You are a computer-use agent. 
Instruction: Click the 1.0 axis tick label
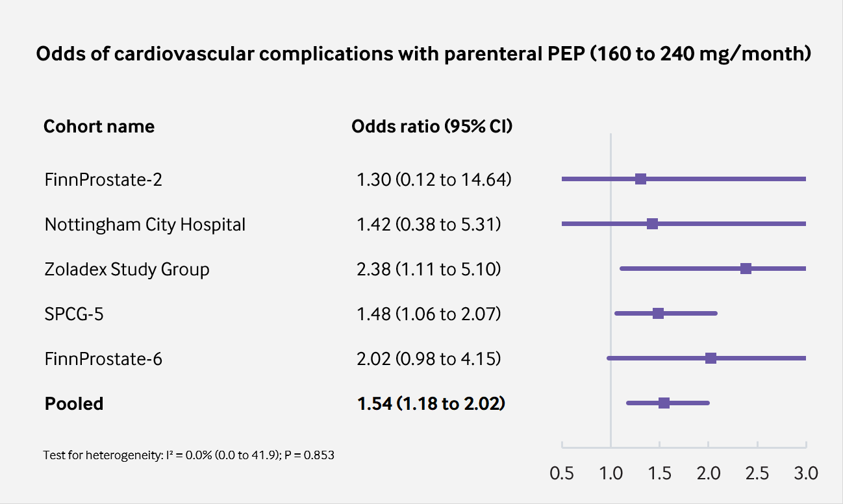tap(610, 473)
